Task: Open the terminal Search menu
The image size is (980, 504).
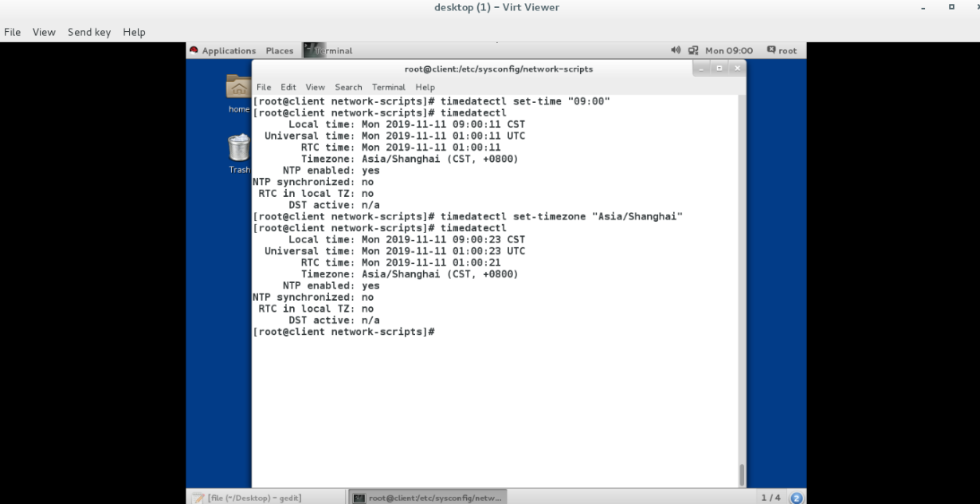Action: tap(348, 88)
